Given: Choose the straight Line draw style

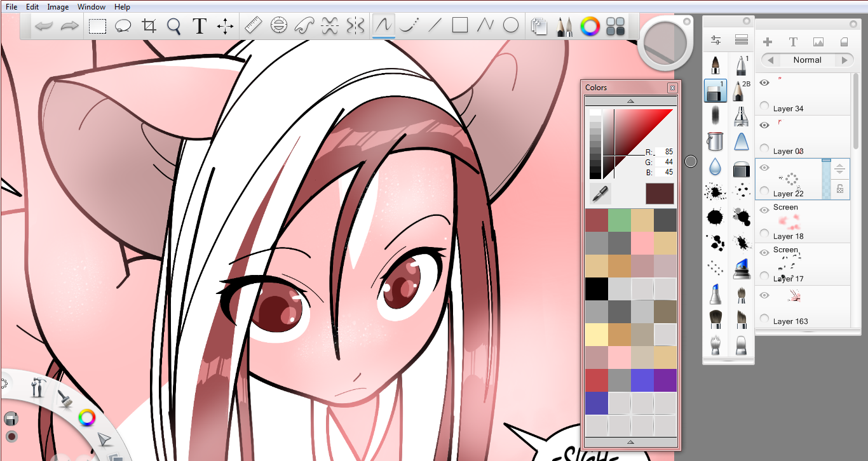Looking at the screenshot, I should click(x=435, y=26).
